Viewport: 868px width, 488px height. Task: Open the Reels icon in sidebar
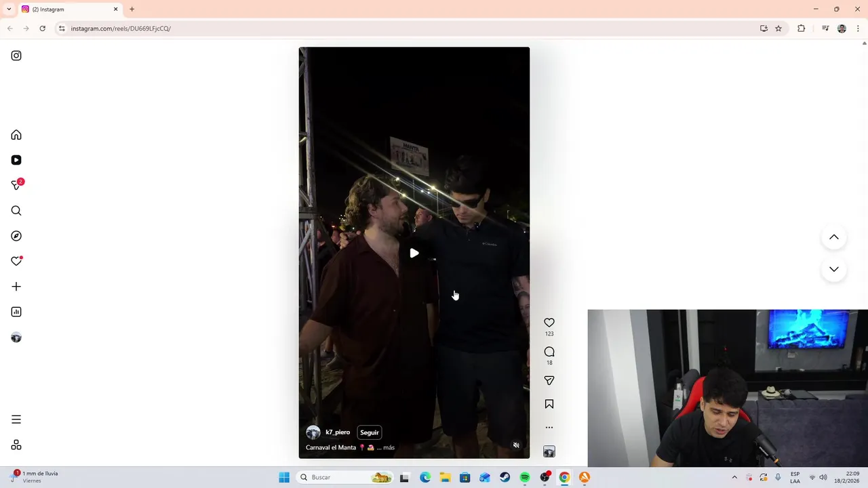tap(16, 160)
